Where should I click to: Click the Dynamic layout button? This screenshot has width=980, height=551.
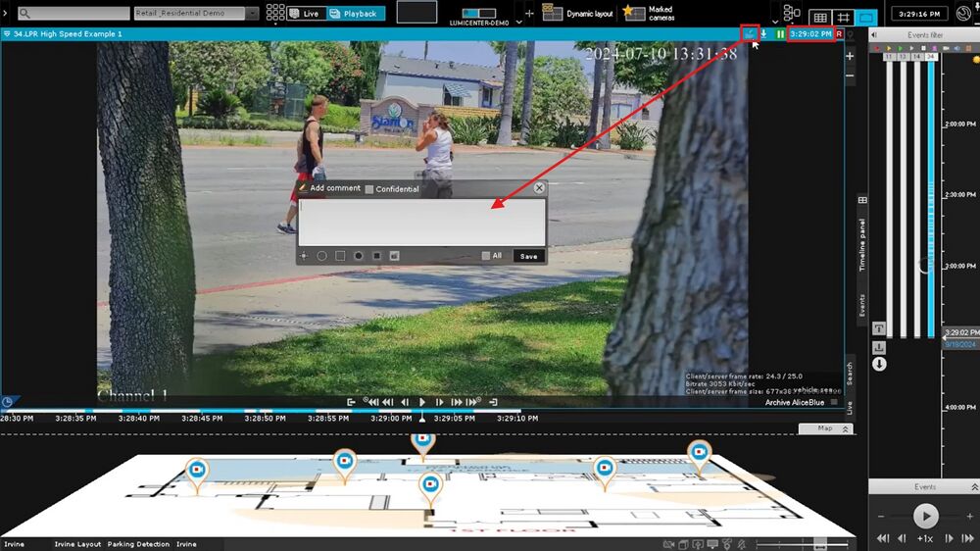point(580,14)
